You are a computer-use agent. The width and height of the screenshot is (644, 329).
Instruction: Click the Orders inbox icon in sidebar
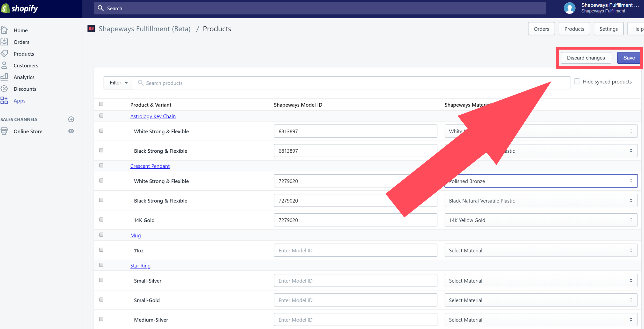[x=4, y=42]
